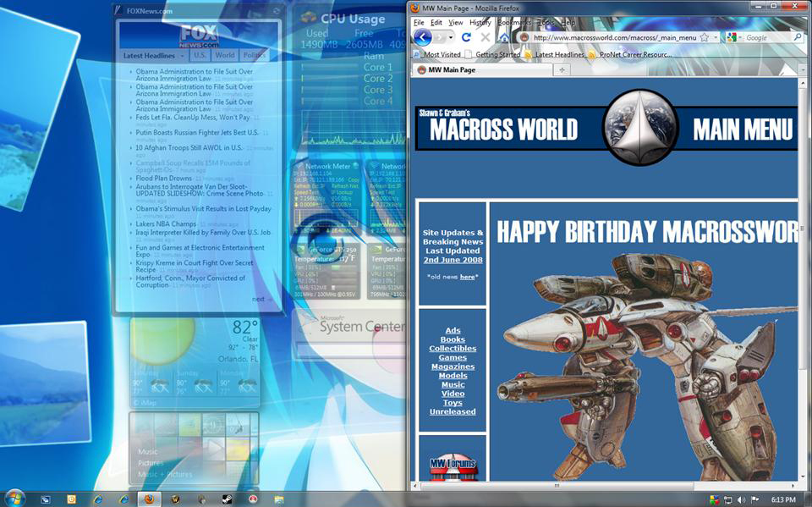This screenshot has height=507, width=812.
Task: Open the Edit menu in Firefox
Action: click(436, 22)
